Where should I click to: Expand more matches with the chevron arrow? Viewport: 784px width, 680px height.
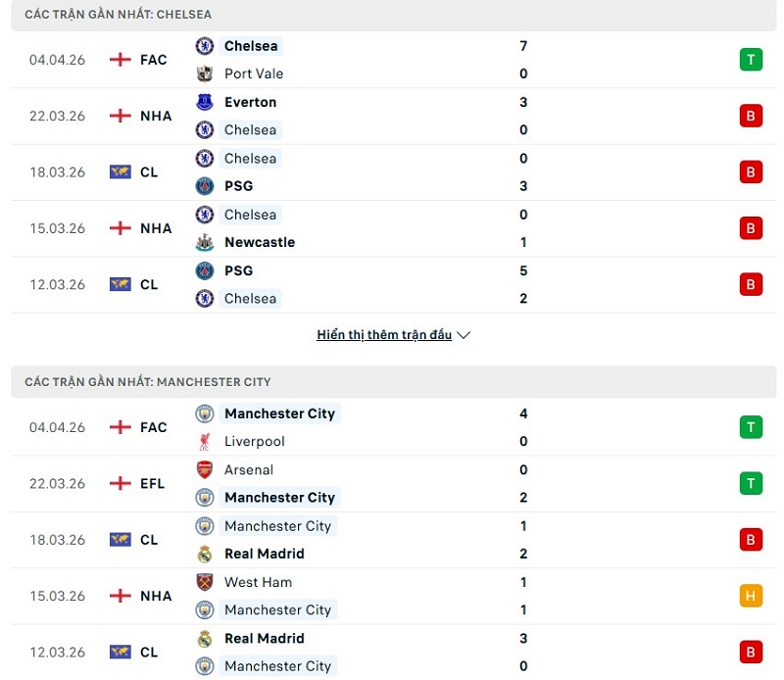[x=464, y=335]
